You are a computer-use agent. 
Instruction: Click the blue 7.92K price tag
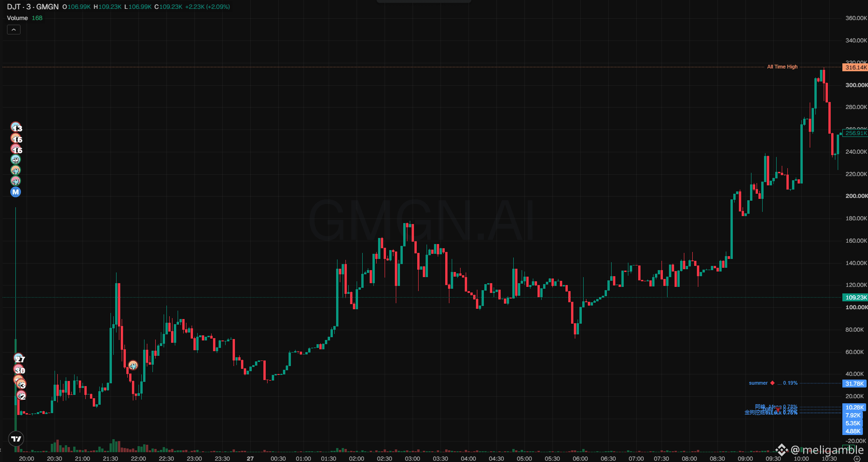853,415
